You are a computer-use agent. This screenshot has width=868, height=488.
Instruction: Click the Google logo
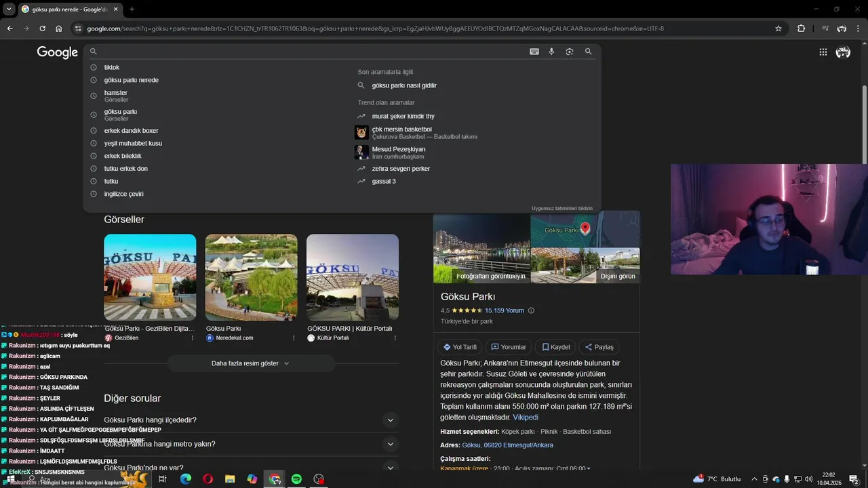pyautogui.click(x=57, y=52)
